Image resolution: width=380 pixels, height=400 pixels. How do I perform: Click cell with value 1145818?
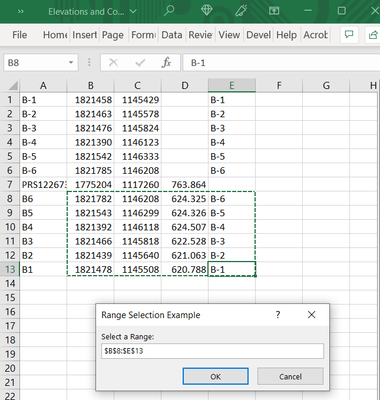138,241
